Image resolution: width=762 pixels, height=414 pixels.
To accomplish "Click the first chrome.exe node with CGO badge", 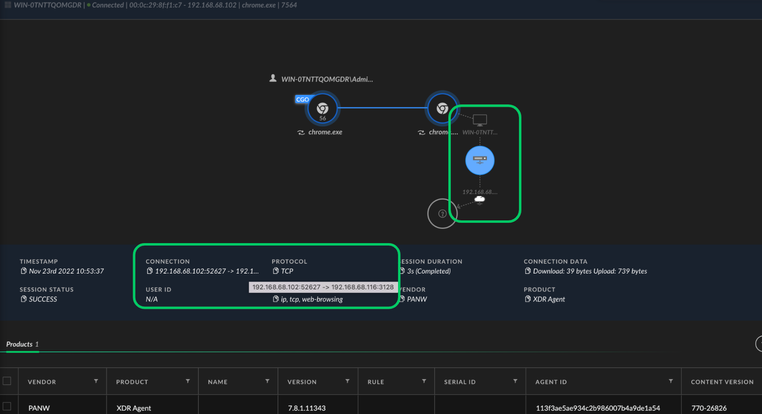I will tap(322, 108).
